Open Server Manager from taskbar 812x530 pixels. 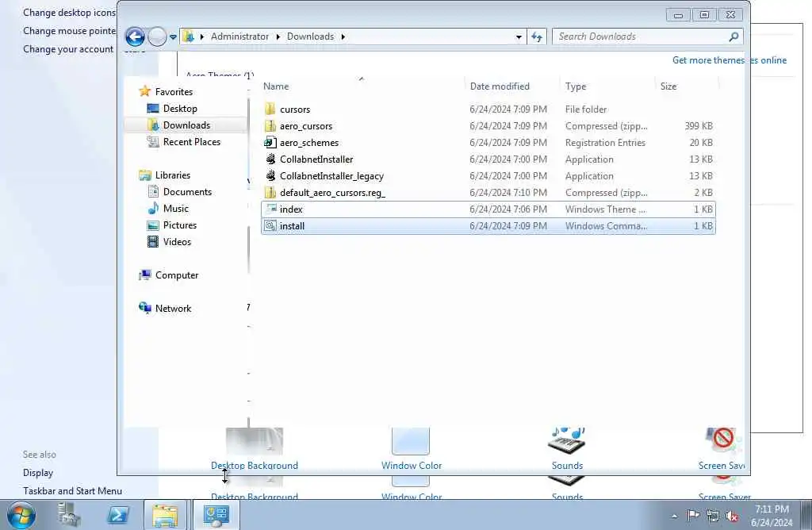click(x=69, y=516)
